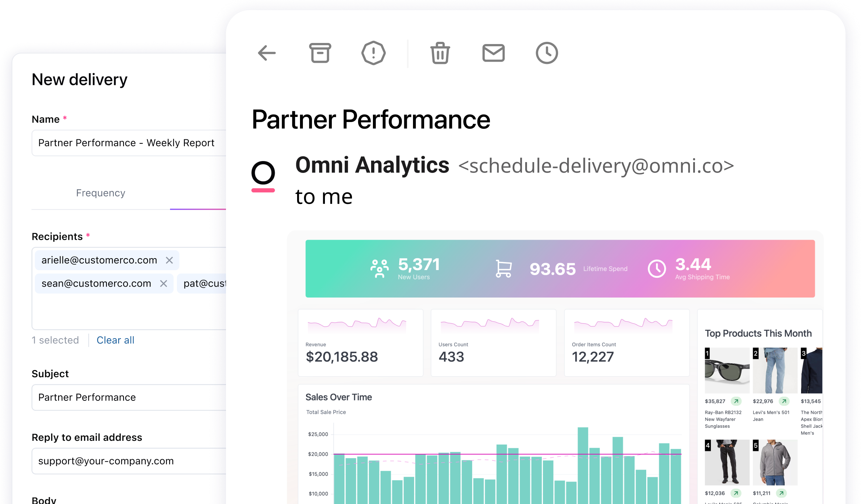Switch to the Frequency tab
The width and height of the screenshot is (861, 504).
click(100, 193)
